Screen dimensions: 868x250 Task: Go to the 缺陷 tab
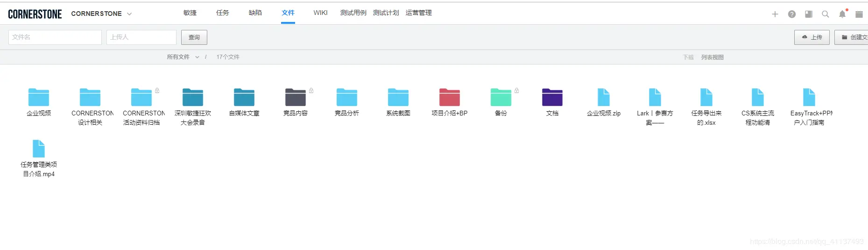(255, 13)
